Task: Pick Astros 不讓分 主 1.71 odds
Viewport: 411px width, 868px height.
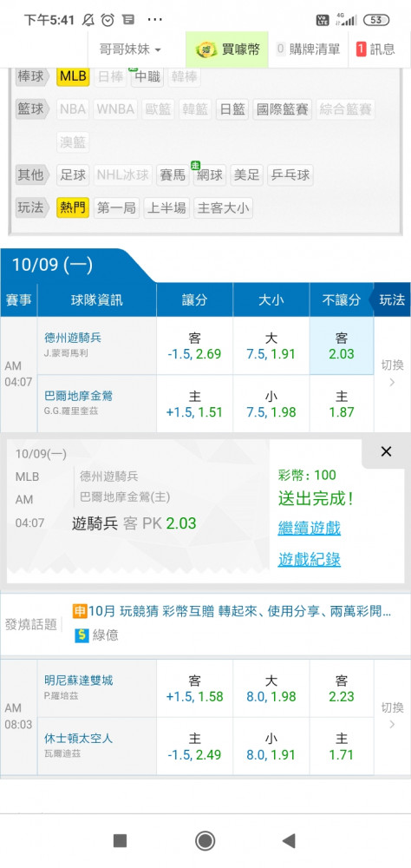Action: click(342, 746)
